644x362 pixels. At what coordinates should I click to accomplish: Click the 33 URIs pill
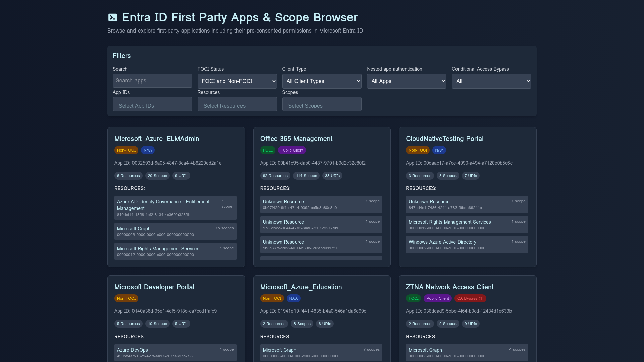(332, 176)
